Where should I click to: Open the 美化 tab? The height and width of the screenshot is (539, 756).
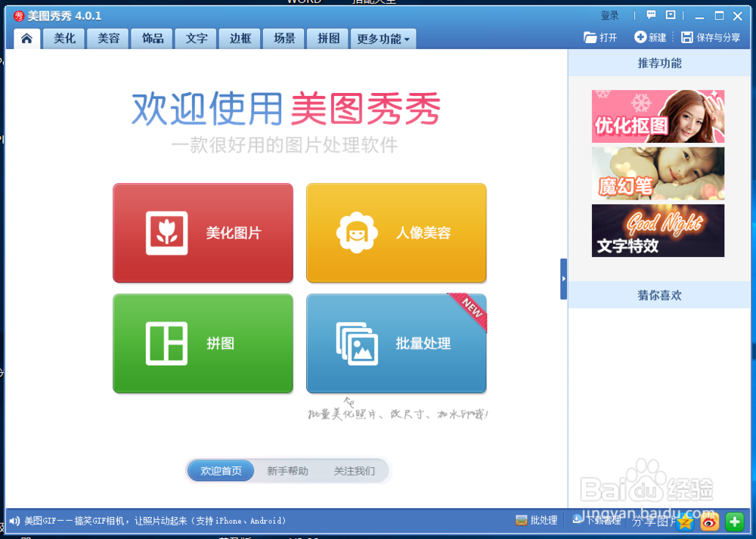click(x=64, y=39)
